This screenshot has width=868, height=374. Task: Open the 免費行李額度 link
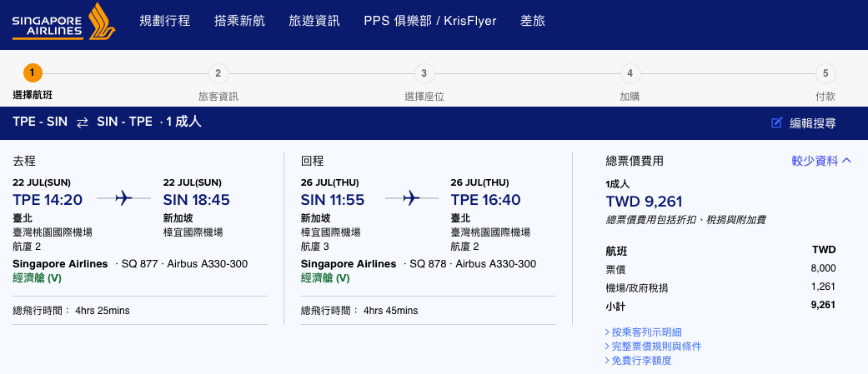(639, 361)
